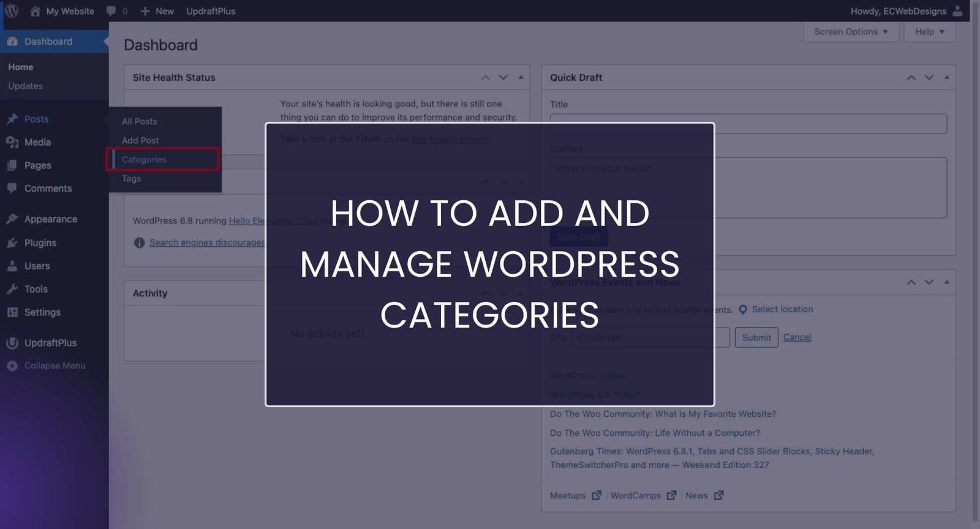The image size is (980, 529).
Task: Open the News link at panel bottom
Action: [x=696, y=495]
